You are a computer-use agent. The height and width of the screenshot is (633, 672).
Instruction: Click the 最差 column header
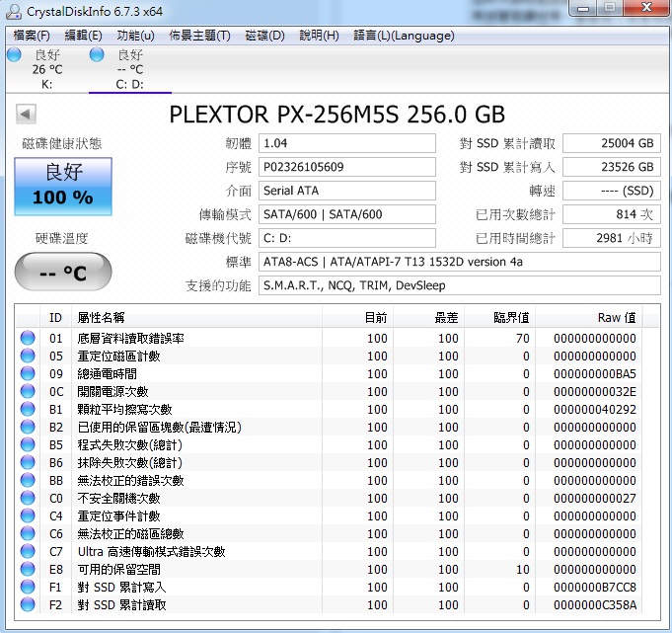pos(428,317)
